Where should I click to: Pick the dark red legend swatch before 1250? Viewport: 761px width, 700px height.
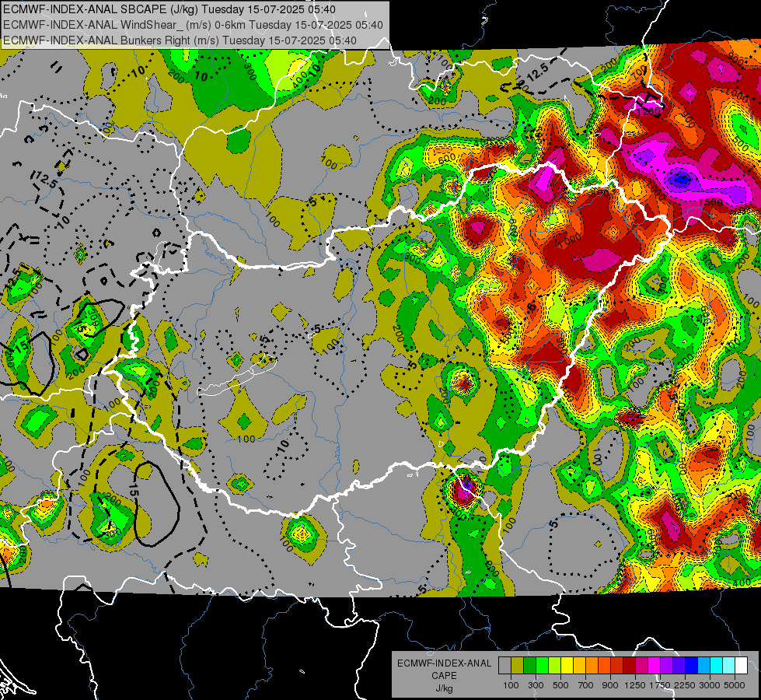pos(629,665)
